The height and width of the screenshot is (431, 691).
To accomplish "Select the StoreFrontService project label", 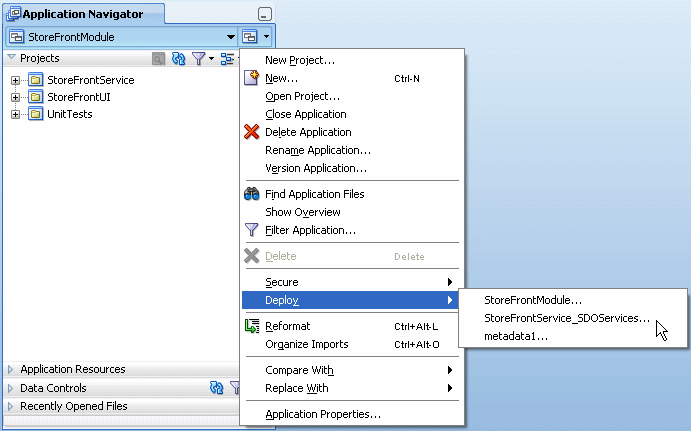I will click(x=91, y=80).
